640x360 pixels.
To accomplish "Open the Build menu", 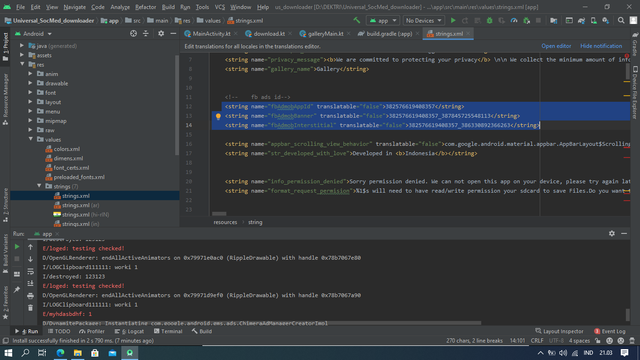I will [168, 7].
